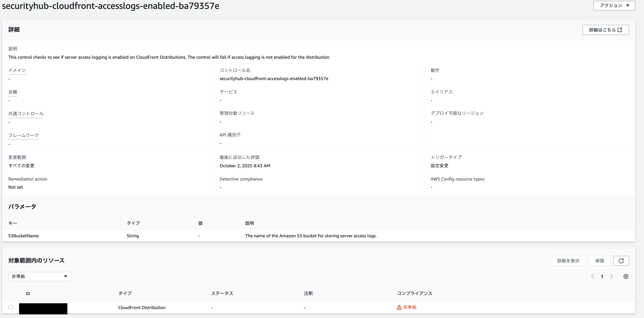Click the ID column header
Screen dimensions: 644x318
[28, 293]
